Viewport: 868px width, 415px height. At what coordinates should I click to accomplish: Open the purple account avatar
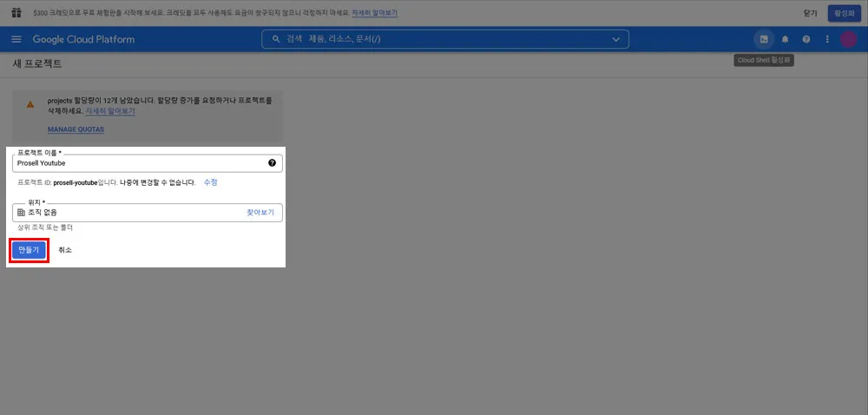tap(848, 39)
